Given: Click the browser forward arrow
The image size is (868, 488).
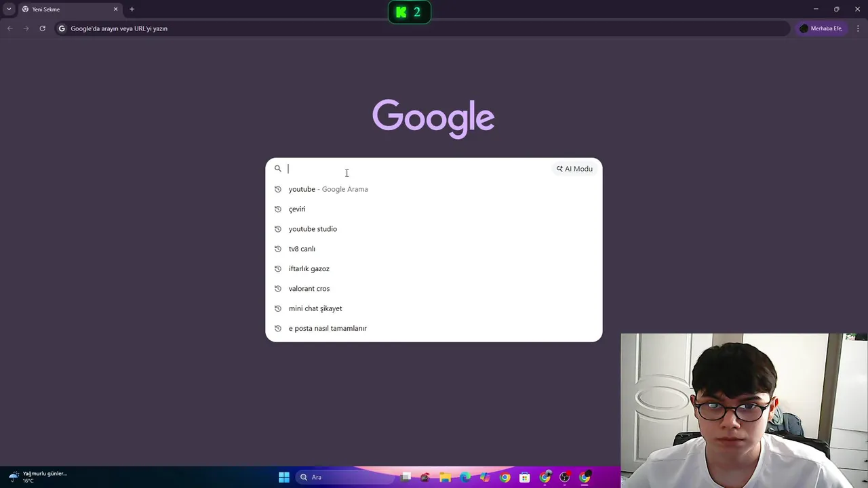Looking at the screenshot, I should 26,28.
